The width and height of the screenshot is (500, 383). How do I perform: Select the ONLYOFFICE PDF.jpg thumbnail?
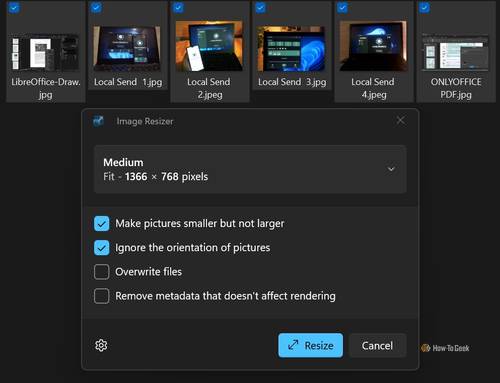(455, 52)
